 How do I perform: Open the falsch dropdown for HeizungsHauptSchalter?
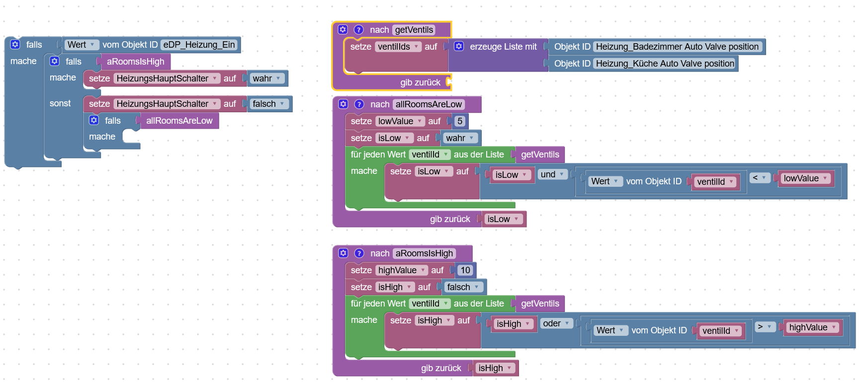coord(269,104)
